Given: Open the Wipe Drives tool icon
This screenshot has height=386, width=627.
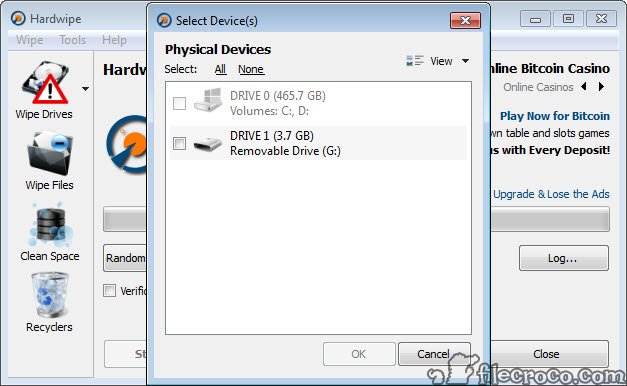Looking at the screenshot, I should click(x=45, y=83).
